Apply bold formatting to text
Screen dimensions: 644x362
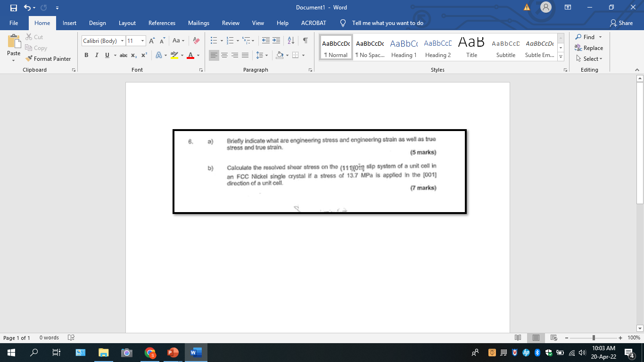pyautogui.click(x=86, y=55)
